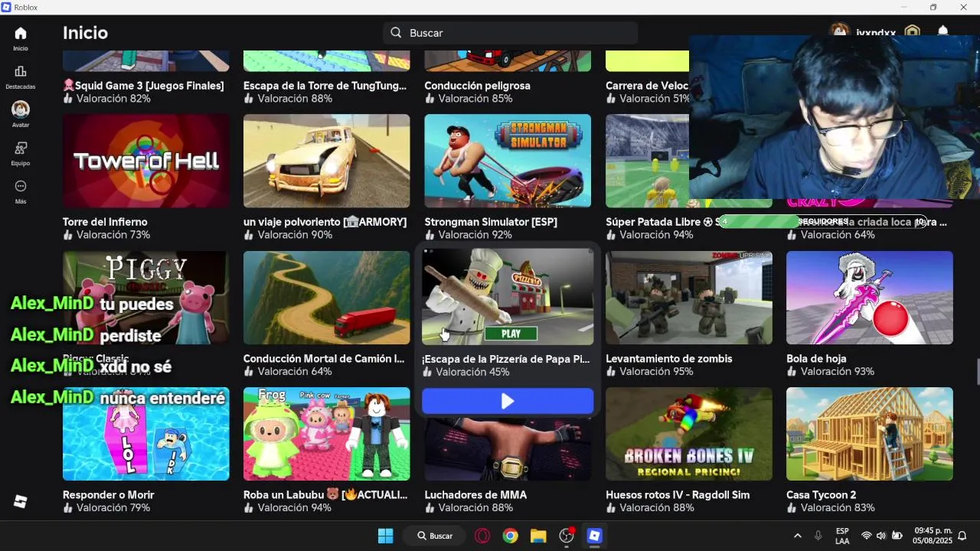
Task: Click the Roblox logo at sidebar bottom
Action: pos(21,501)
